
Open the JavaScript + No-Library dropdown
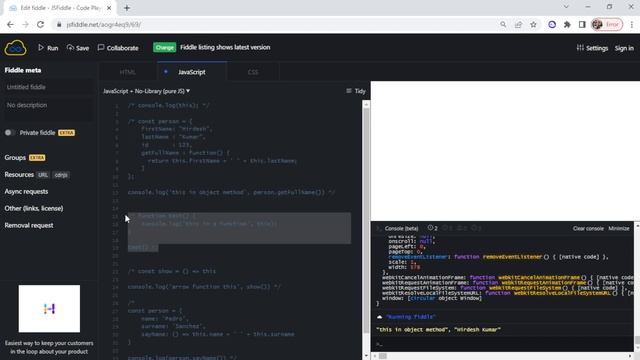(x=147, y=91)
